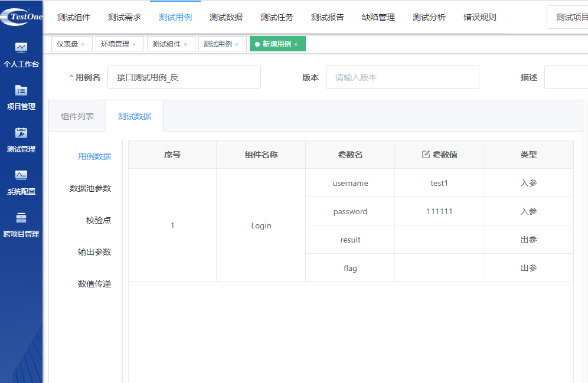Close the 仪表盘 tab
The image size is (588, 383).
pos(83,44)
